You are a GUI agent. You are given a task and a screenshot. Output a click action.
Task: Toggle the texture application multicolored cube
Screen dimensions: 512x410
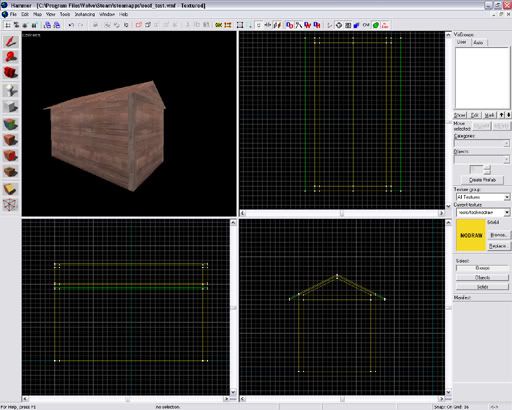11,124
